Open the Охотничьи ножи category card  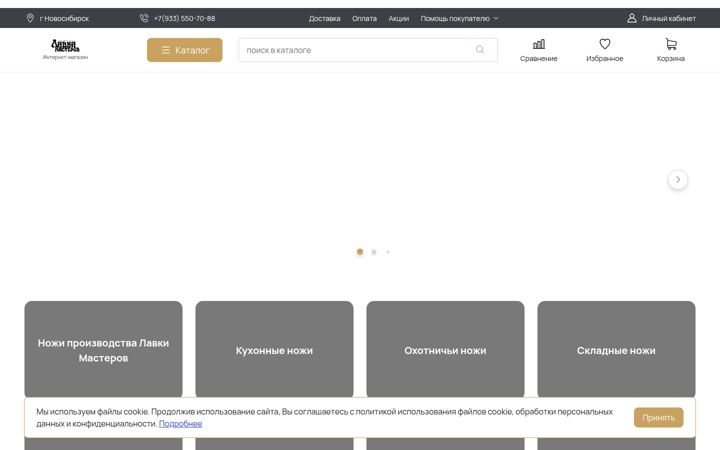(x=445, y=350)
